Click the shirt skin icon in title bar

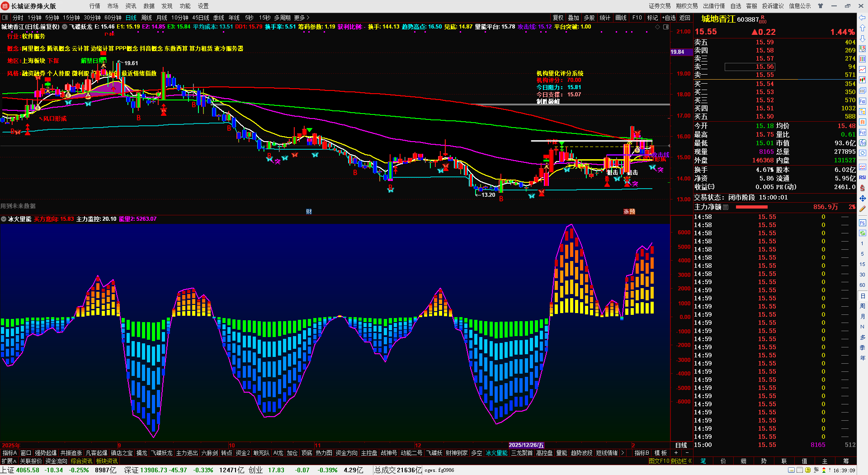(821, 6)
